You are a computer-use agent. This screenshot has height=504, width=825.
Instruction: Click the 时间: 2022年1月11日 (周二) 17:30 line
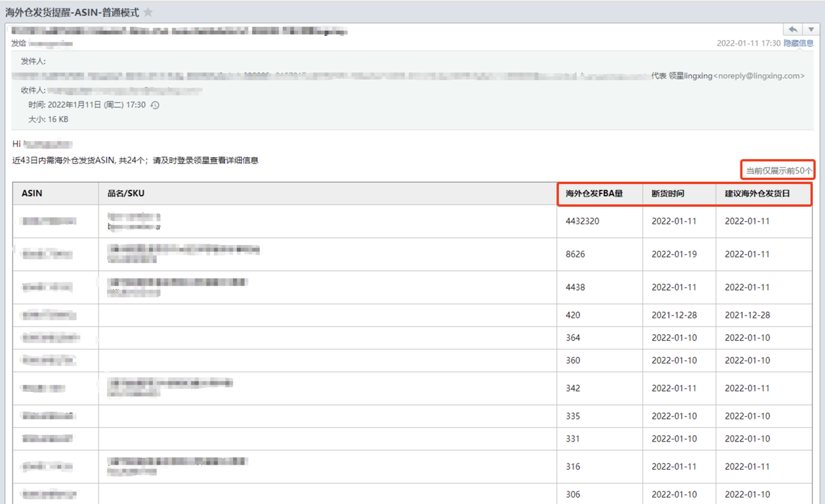point(87,105)
